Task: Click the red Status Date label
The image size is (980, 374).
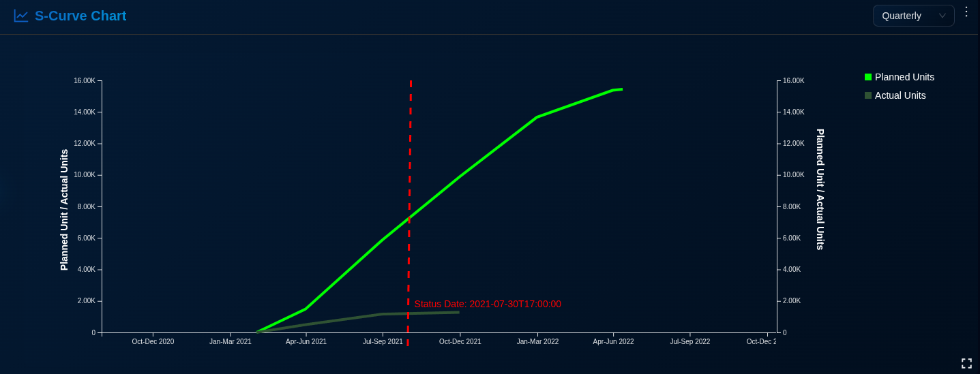Action: click(488, 304)
